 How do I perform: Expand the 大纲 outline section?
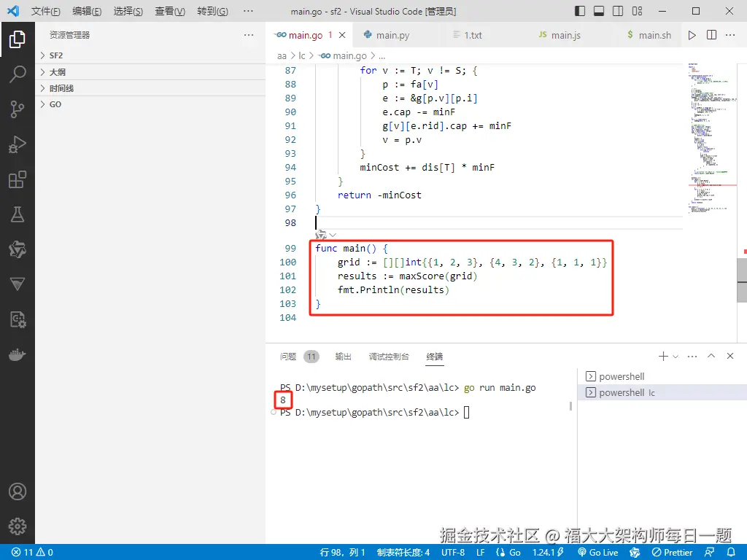pyautogui.click(x=150, y=72)
